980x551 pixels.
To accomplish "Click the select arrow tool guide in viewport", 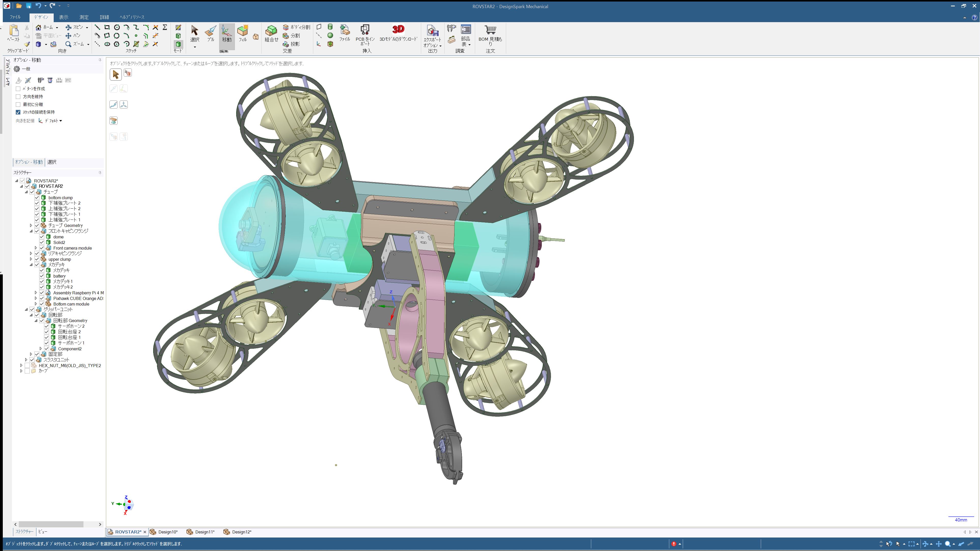I will tap(116, 74).
